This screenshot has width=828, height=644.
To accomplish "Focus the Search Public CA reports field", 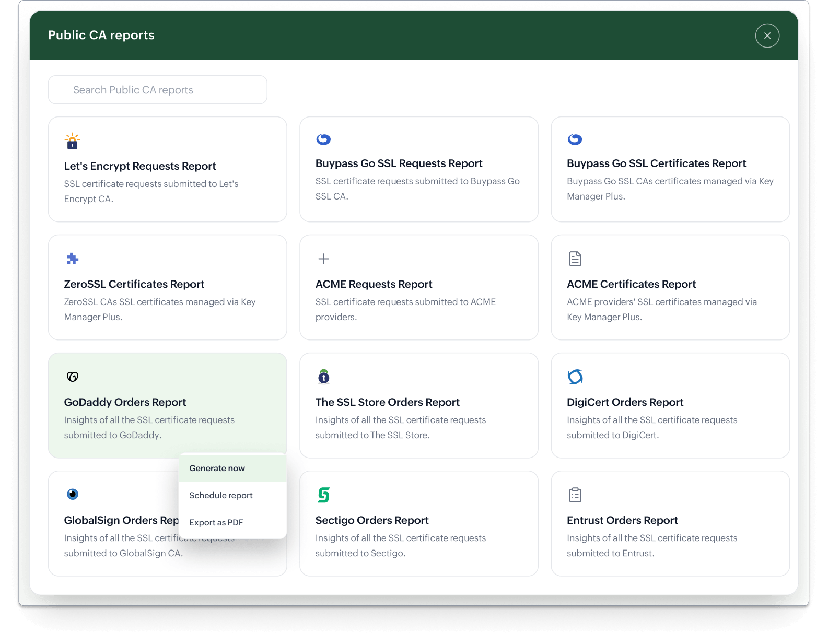I will coord(158,90).
